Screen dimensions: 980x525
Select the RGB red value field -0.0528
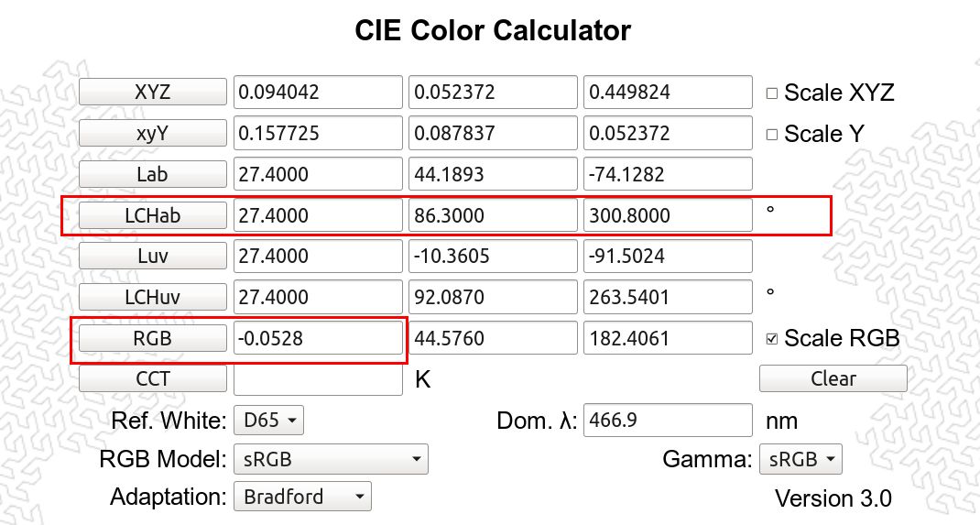[318, 338]
